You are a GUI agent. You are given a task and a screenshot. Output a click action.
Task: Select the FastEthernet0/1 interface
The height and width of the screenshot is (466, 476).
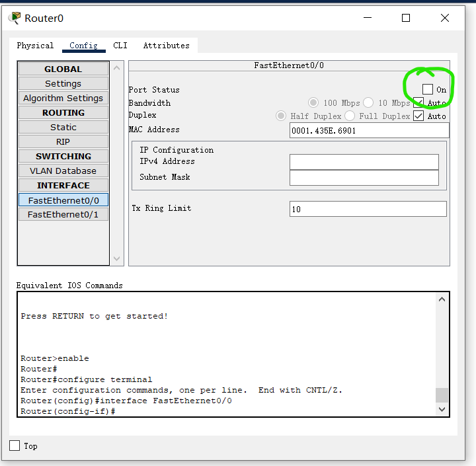point(63,215)
